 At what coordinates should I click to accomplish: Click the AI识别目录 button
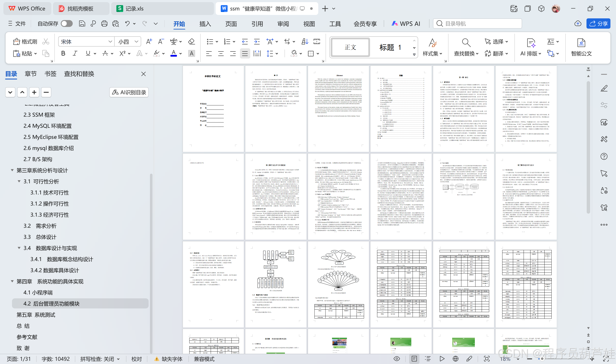point(129,92)
